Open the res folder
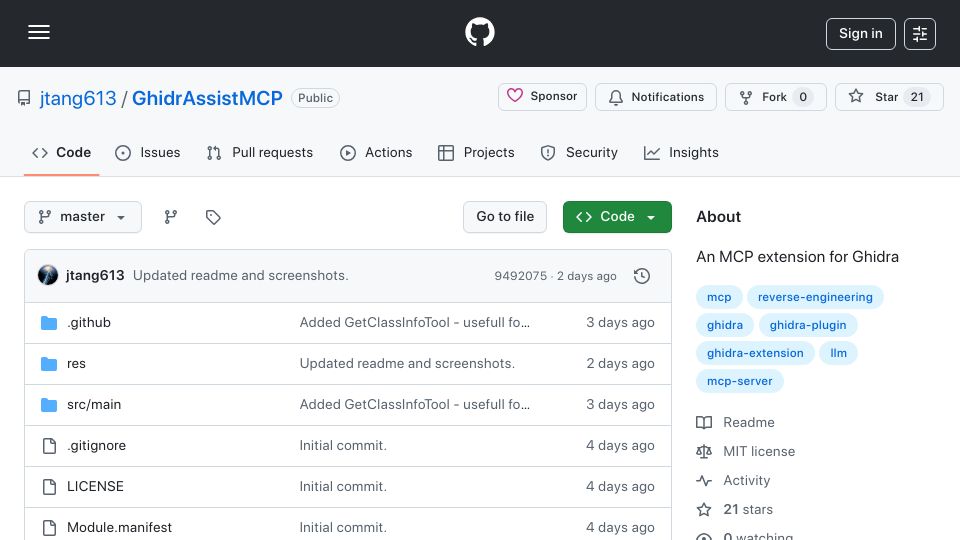Viewport: 960px width, 540px height. tap(76, 364)
